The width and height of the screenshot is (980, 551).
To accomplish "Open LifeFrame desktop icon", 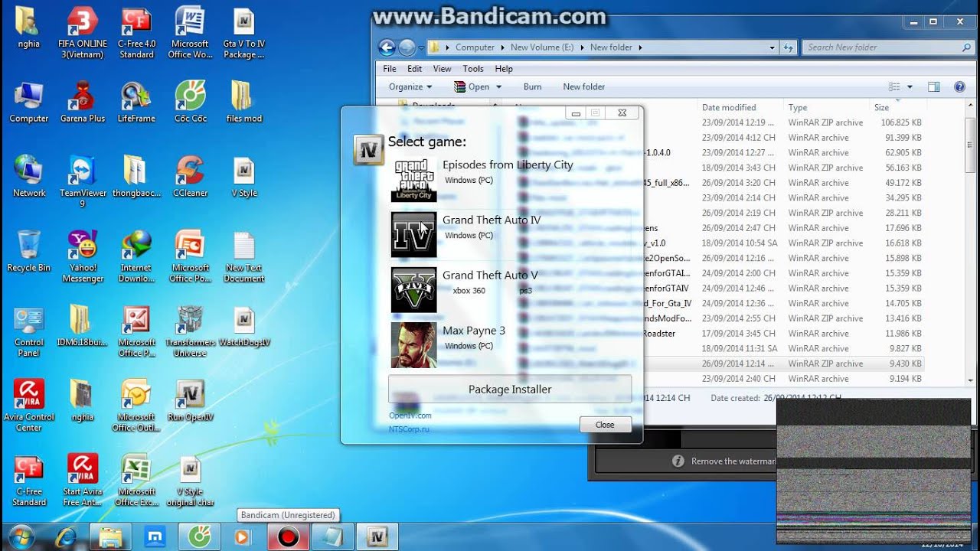I will point(136,102).
